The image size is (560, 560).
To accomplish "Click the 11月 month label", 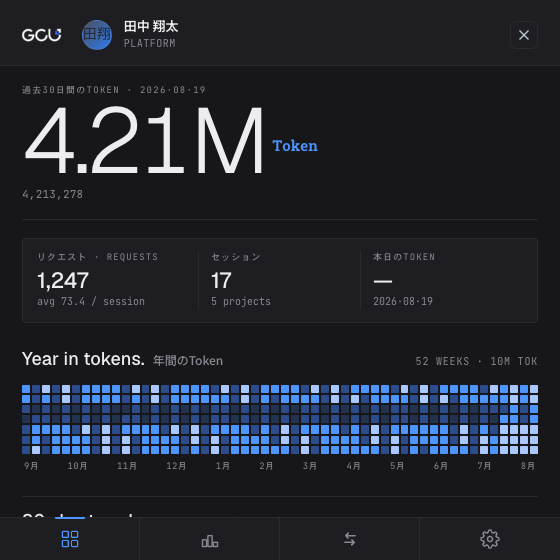I will [127, 466].
